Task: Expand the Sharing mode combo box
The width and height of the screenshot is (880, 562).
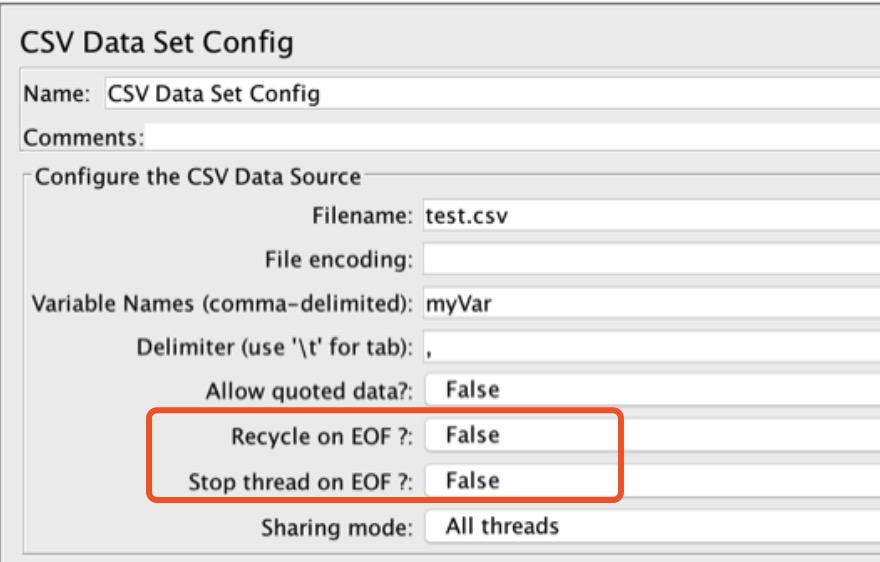Action: click(652, 526)
